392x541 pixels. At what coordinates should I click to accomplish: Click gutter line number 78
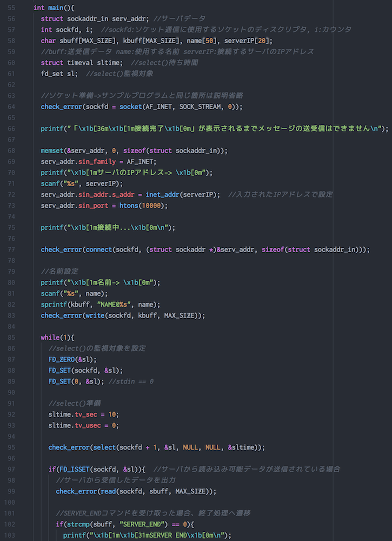pyautogui.click(x=11, y=261)
